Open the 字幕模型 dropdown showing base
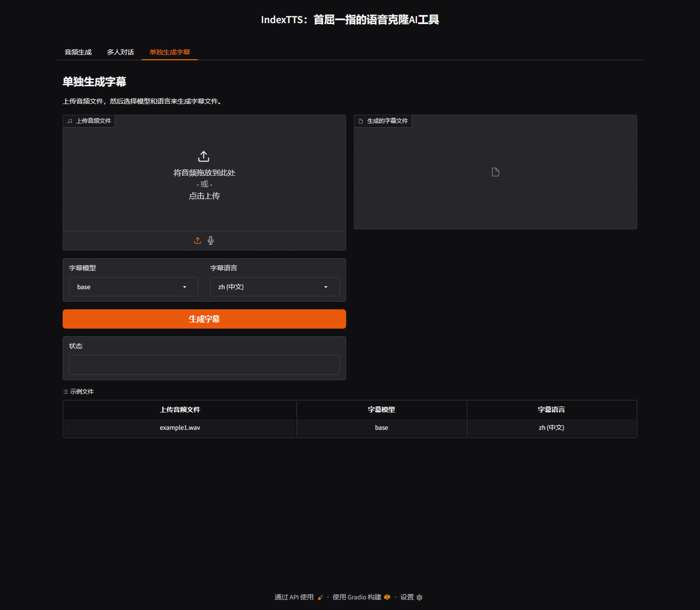The height and width of the screenshot is (610, 700). (134, 287)
